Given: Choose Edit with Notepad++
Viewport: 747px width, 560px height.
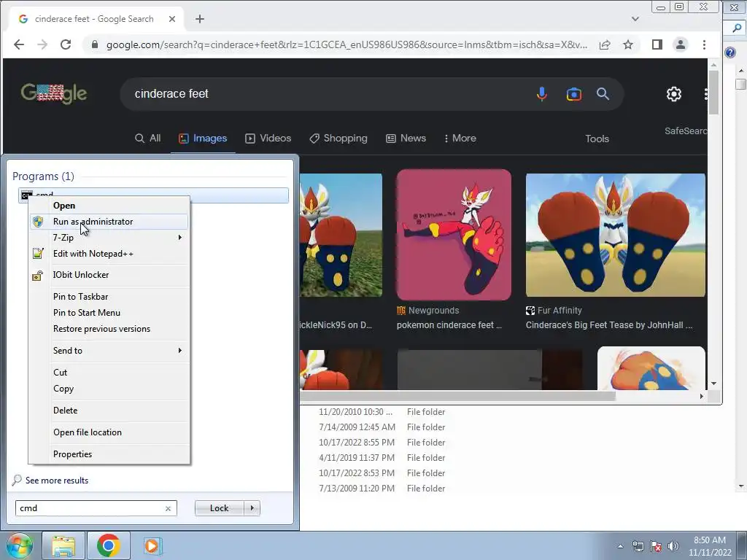Looking at the screenshot, I should [x=109, y=254].
